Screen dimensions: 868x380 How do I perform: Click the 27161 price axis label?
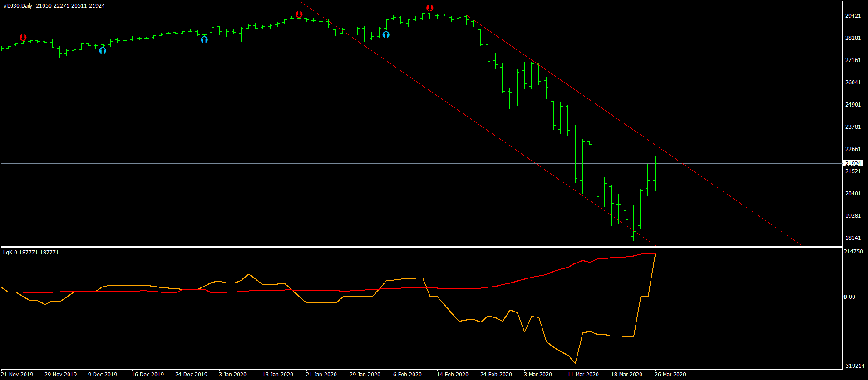click(853, 60)
